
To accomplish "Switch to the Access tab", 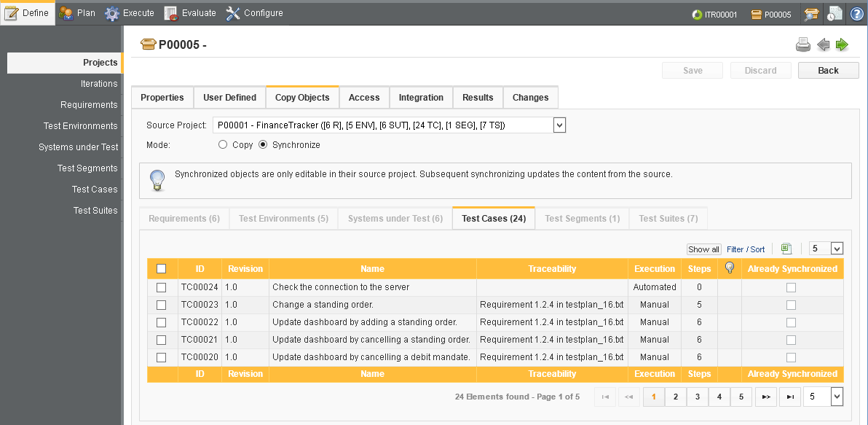I will pyautogui.click(x=364, y=98).
